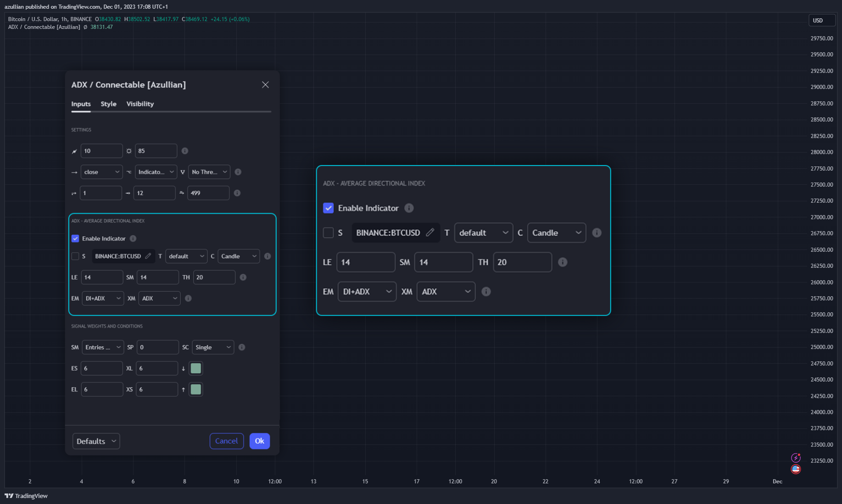Viewport: 842px width, 504px height.
Task: Open the EM DI+ADX dropdown in enlarged panel
Action: click(367, 292)
